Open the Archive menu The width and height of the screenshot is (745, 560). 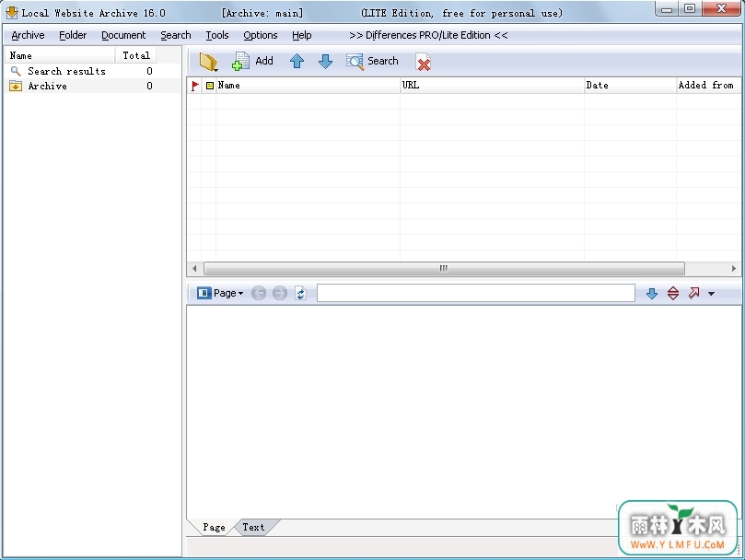(28, 35)
